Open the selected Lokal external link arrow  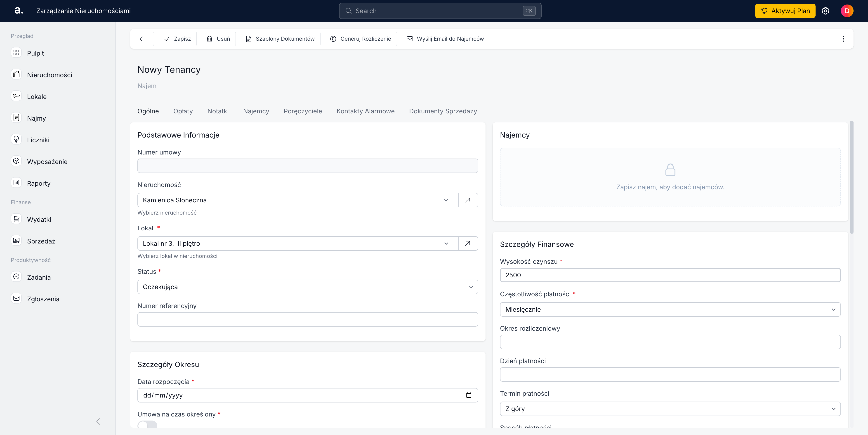(468, 243)
